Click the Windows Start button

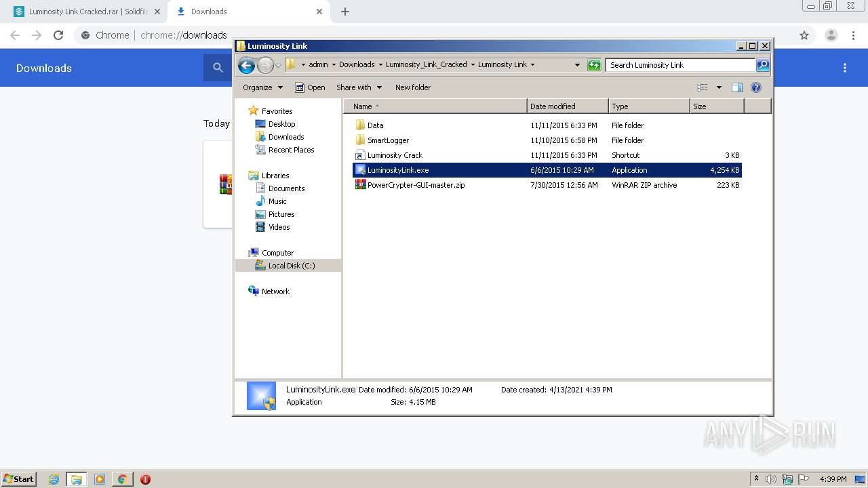click(x=19, y=479)
